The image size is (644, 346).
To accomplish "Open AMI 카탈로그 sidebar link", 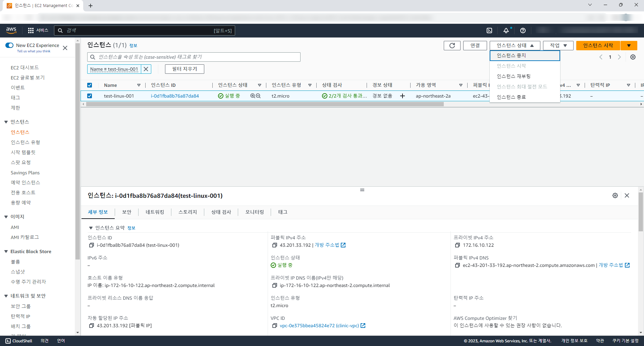I will coord(25,237).
